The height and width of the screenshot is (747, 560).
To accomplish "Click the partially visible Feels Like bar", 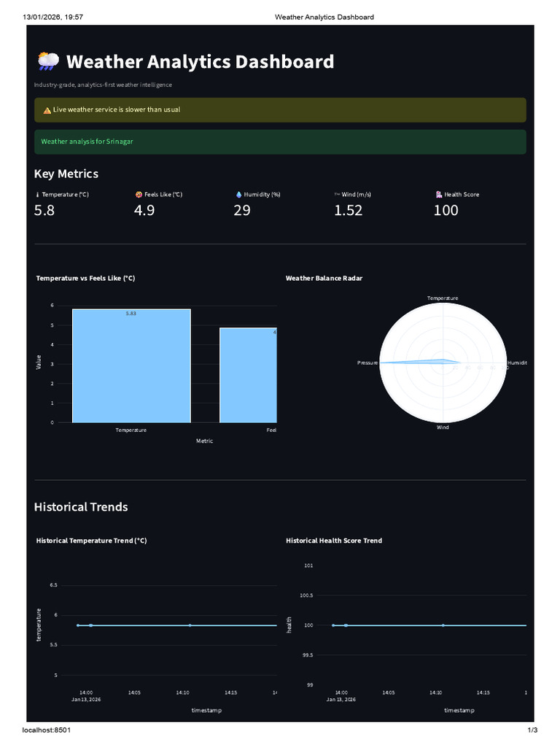I will pos(248,375).
